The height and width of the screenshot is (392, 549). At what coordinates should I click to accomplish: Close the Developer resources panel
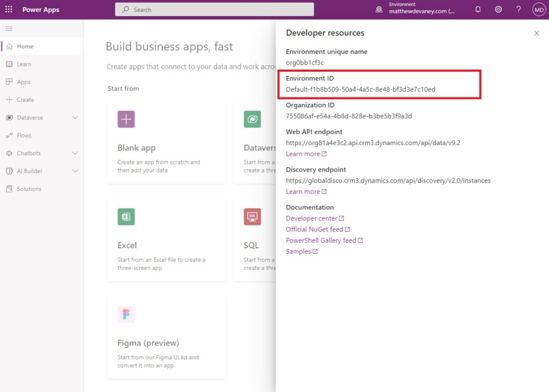tap(536, 33)
